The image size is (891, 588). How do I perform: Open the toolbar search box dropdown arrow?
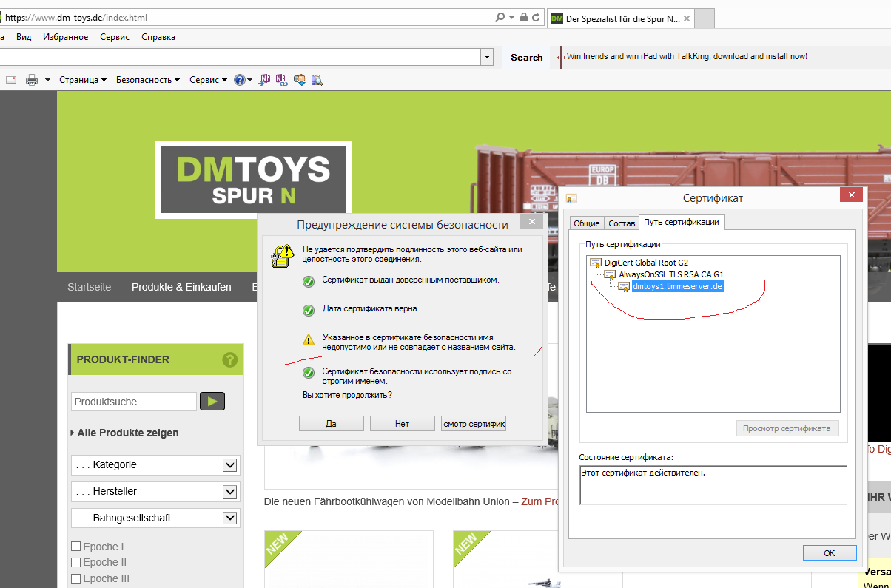(487, 57)
